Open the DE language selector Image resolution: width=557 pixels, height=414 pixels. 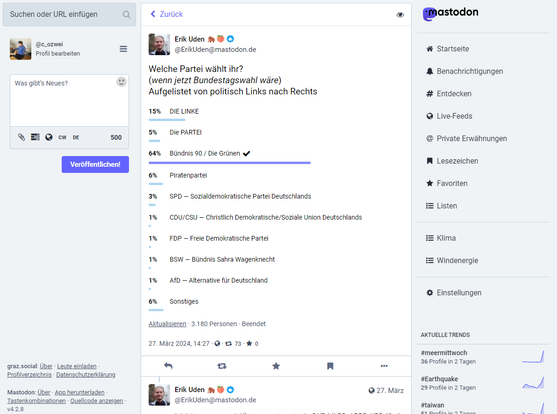pyautogui.click(x=76, y=137)
